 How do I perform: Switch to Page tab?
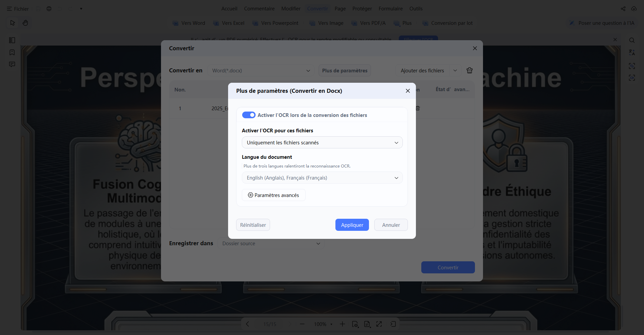(340, 9)
